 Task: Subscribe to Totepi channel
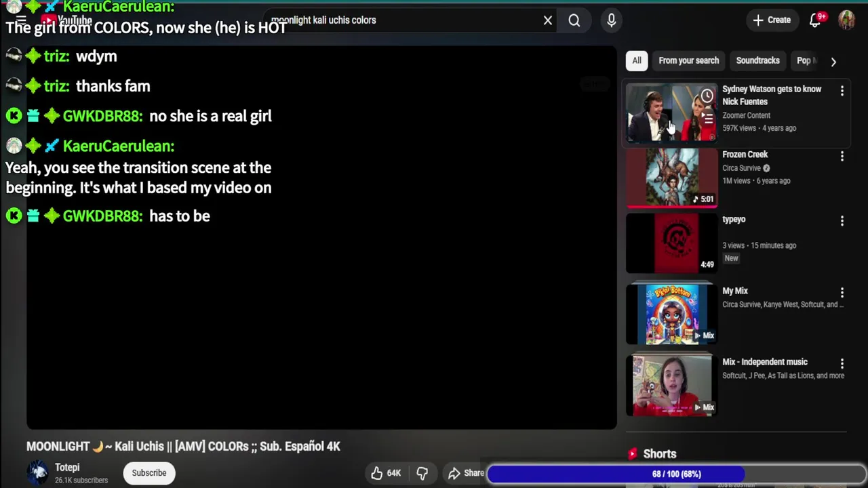coord(149,473)
